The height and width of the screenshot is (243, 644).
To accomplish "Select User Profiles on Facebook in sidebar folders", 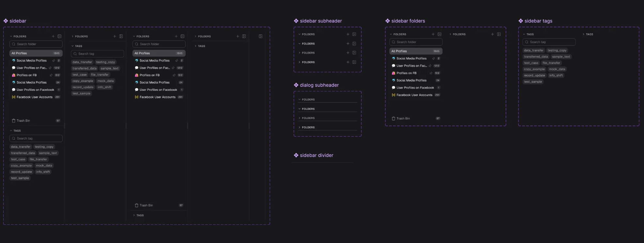I will tap(416, 88).
